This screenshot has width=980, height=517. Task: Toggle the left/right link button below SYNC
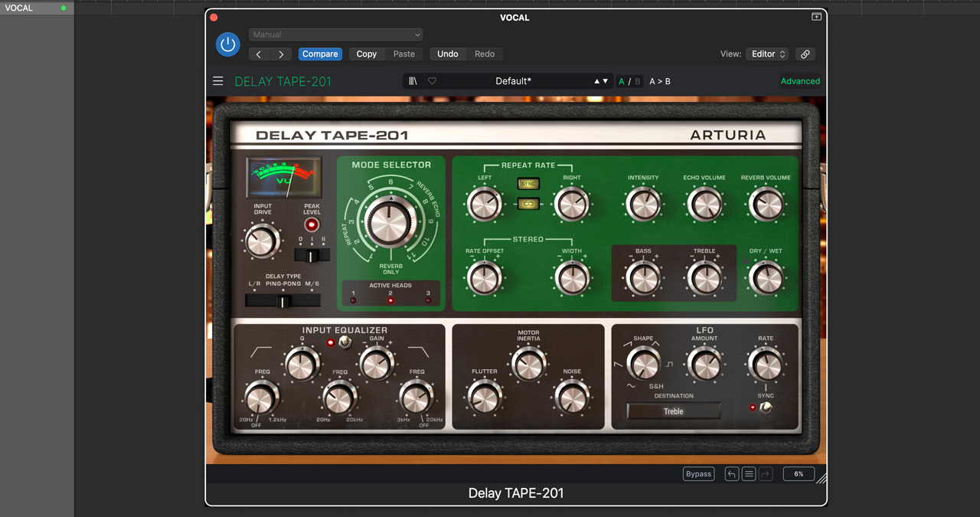pyautogui.click(x=528, y=204)
